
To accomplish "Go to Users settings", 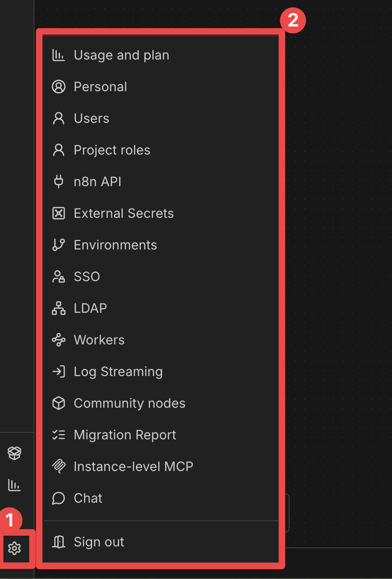I will click(91, 118).
